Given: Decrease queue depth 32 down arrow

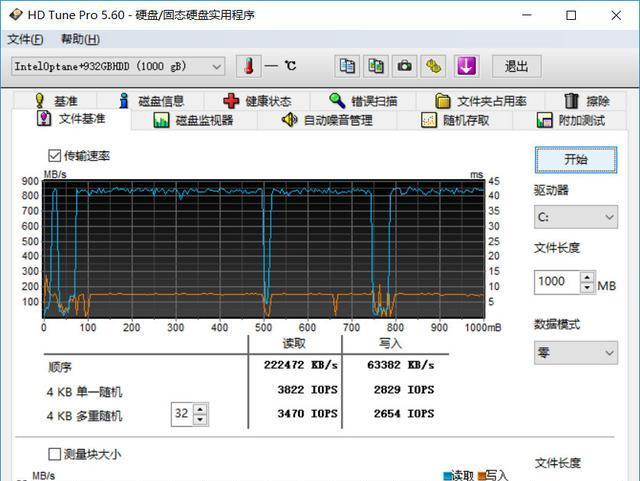Looking at the screenshot, I should [200, 419].
